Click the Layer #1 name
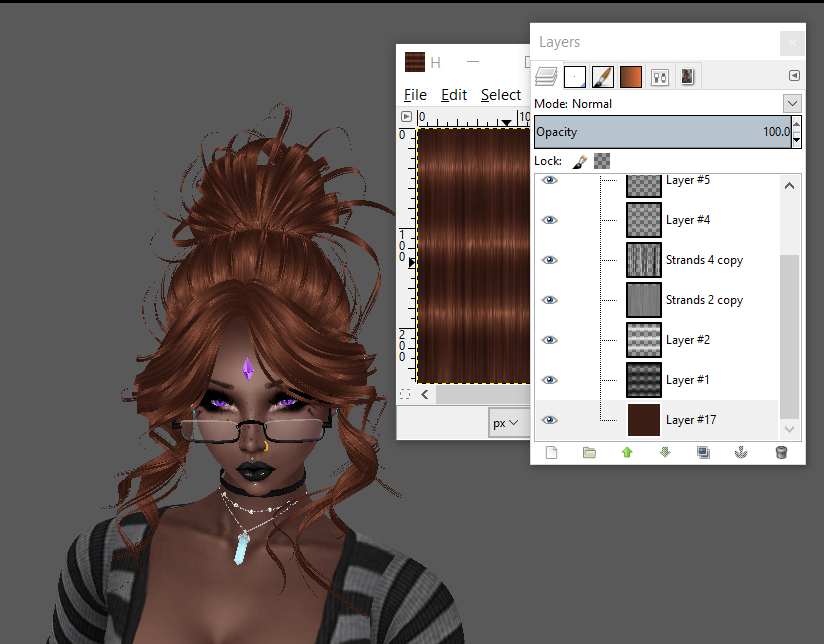Viewport: 824px width, 644px height. tap(688, 380)
